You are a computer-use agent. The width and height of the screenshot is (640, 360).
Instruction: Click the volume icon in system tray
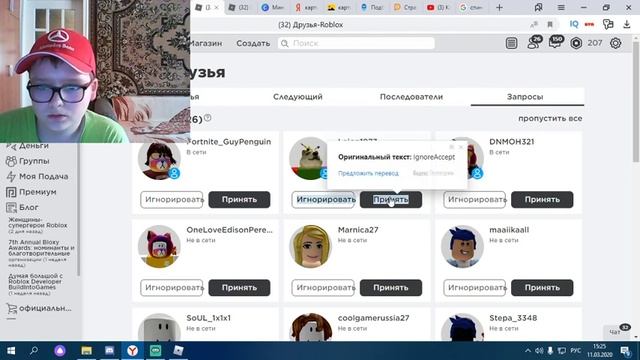(x=539, y=351)
